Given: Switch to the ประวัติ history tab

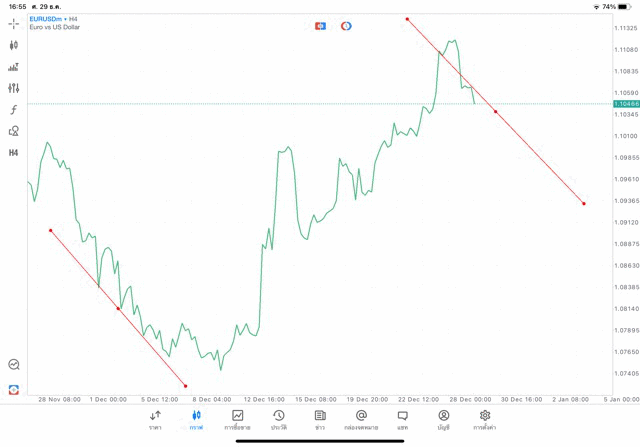Looking at the screenshot, I should tap(278, 420).
